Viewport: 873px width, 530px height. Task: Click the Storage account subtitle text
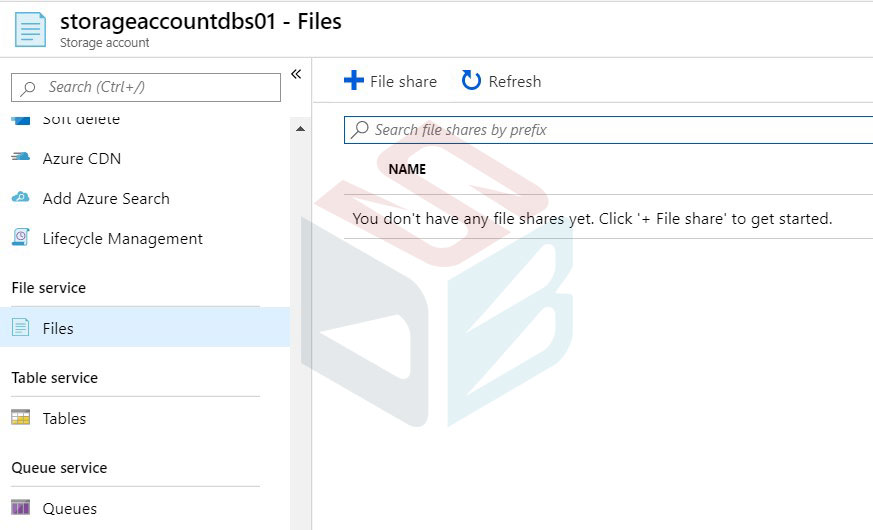105,43
